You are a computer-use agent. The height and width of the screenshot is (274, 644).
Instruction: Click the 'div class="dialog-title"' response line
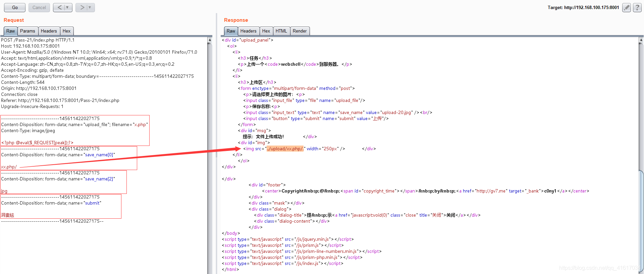367,215
